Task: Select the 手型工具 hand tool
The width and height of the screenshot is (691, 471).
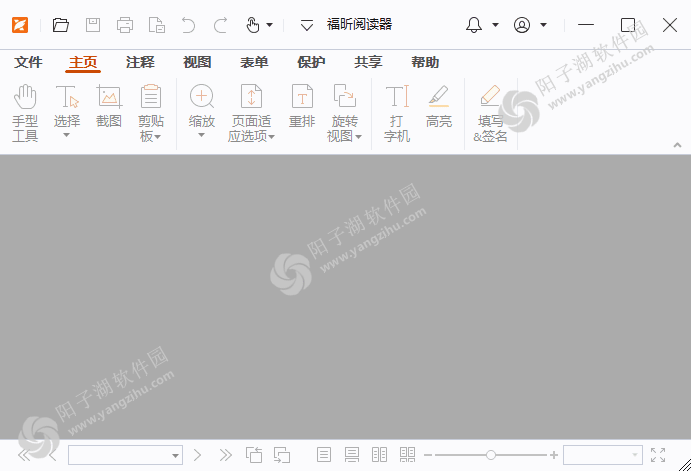Action: pyautogui.click(x=25, y=113)
